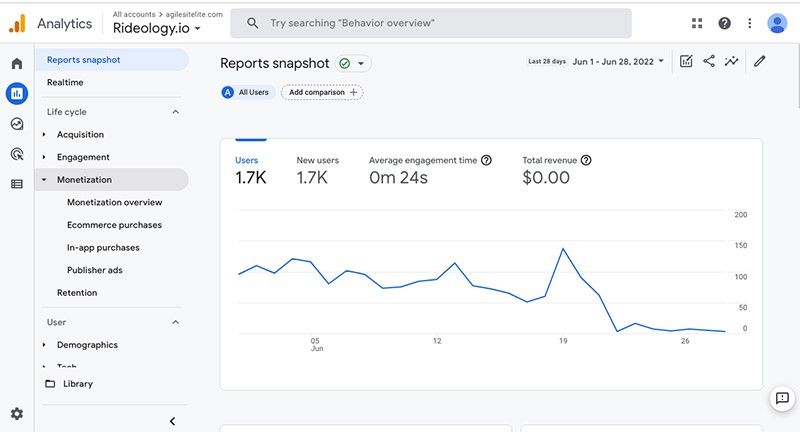Open the date range Jun 1 - Jun 28 dropdown
Viewport: 800px width, 432px height.
(618, 61)
